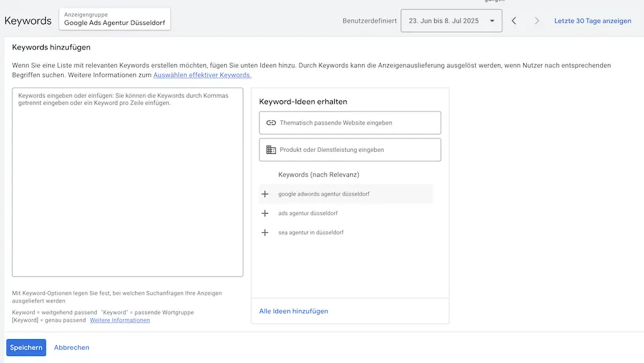
Task: Click 'Keywords hinzufügen' heading
Action: (52, 47)
